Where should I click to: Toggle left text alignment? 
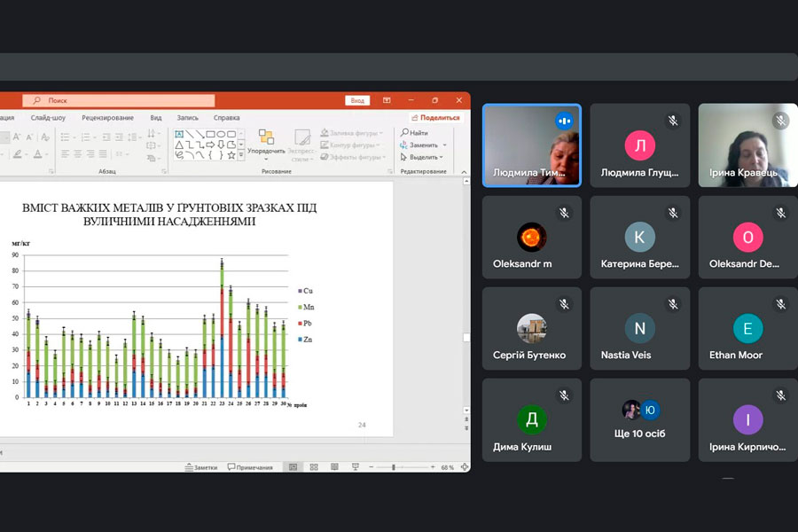pos(65,153)
